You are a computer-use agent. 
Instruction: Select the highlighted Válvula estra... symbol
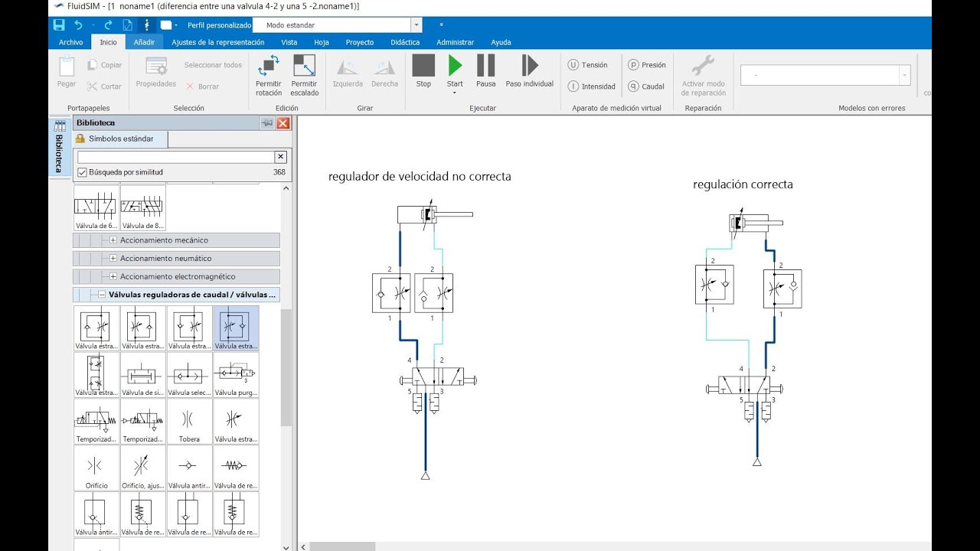click(236, 328)
